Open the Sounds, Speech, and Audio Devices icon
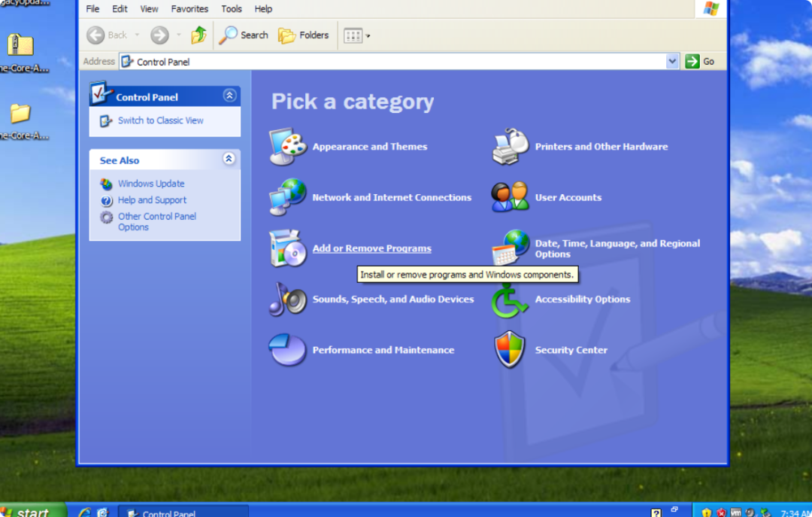This screenshot has width=812, height=517. pos(288,300)
